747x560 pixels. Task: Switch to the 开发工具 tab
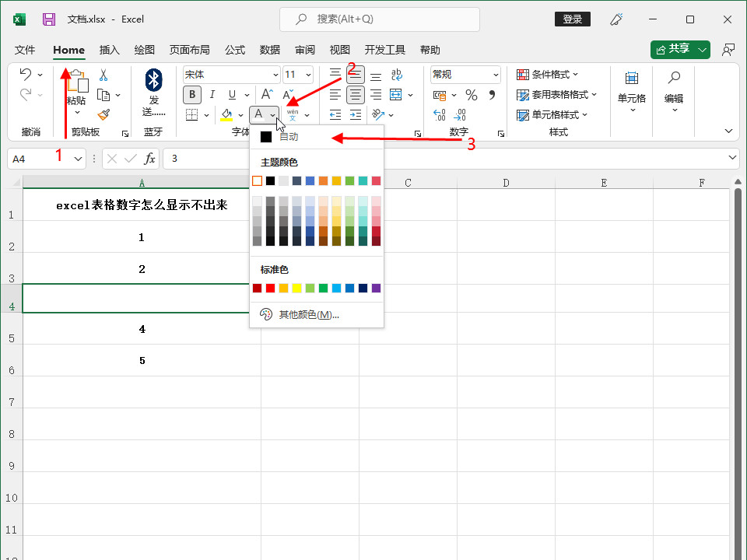pyautogui.click(x=384, y=50)
